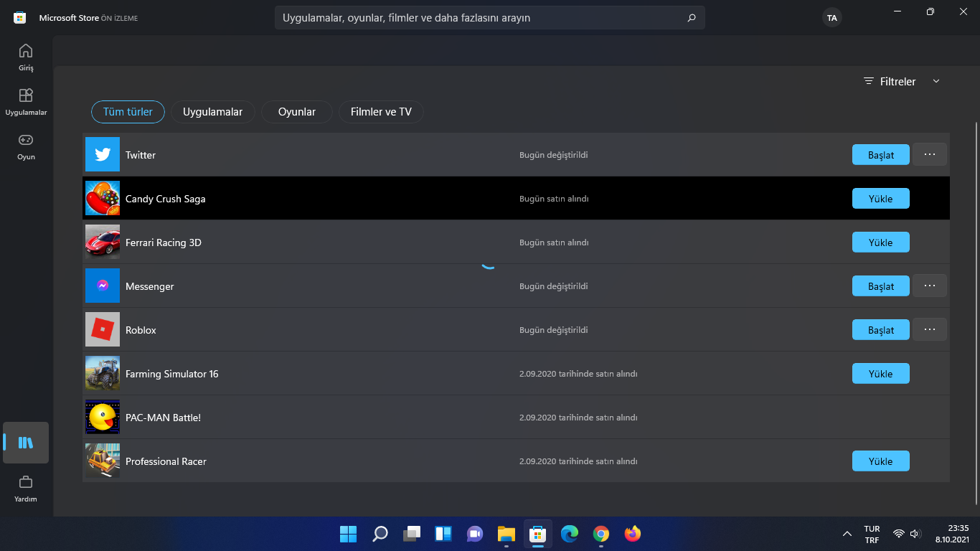Open the PAC-MAN Battle! title text

(x=164, y=417)
